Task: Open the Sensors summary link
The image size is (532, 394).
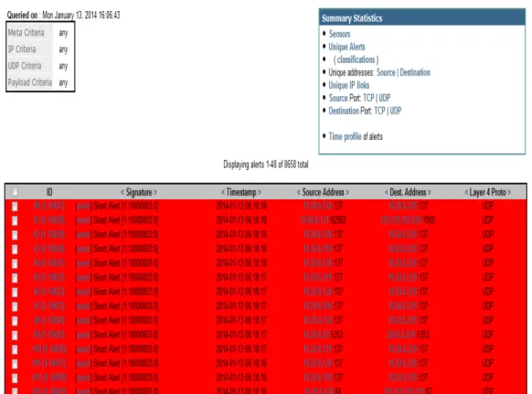Action: click(x=339, y=34)
